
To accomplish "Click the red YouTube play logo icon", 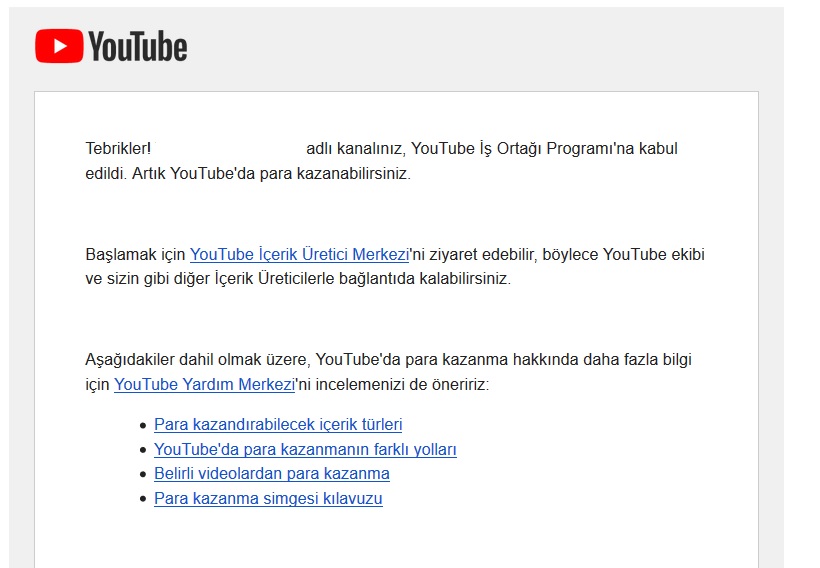I will coord(59,46).
